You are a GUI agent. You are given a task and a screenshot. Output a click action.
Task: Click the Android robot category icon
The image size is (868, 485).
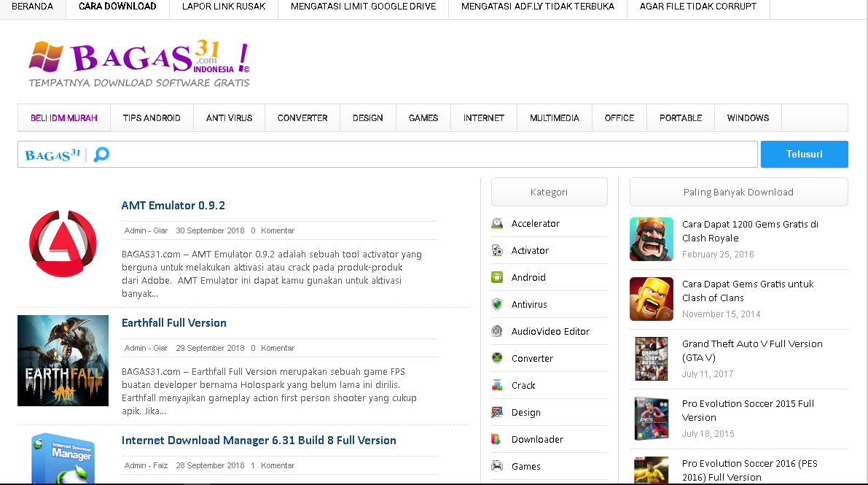point(497,277)
